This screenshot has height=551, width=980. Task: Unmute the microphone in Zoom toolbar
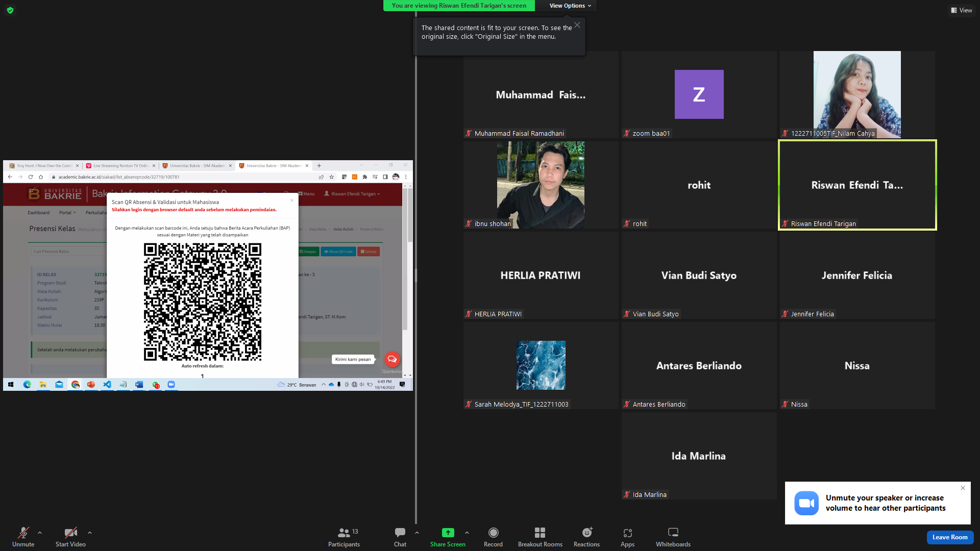click(23, 537)
